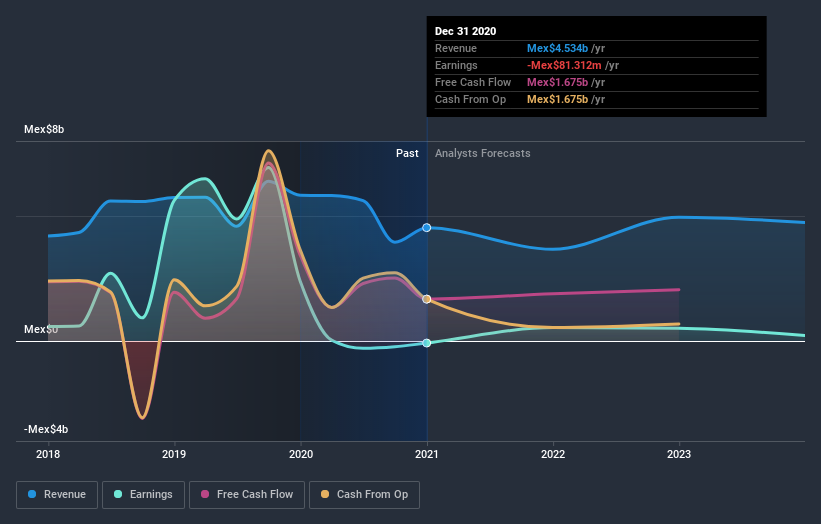The width and height of the screenshot is (821, 524).
Task: Click the -Mex$81.312m earnings value
Action: point(564,65)
